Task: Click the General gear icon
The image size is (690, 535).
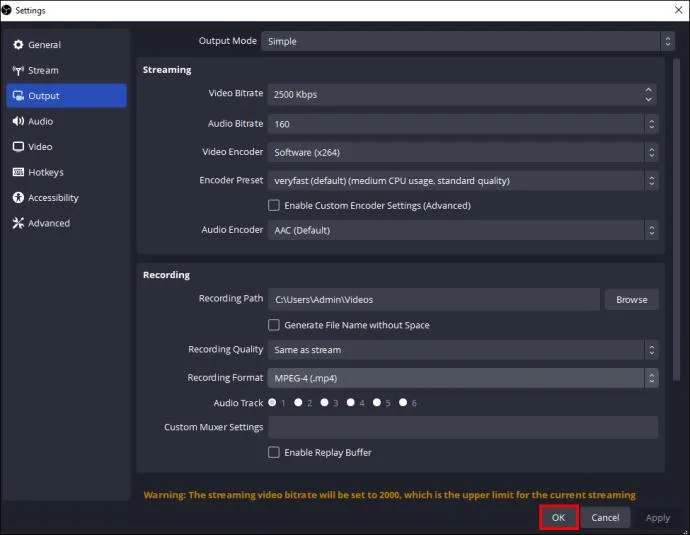Action: pos(18,45)
